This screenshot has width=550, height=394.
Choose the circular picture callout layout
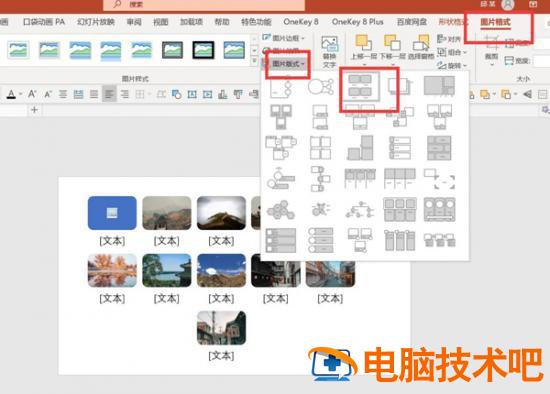point(321,86)
